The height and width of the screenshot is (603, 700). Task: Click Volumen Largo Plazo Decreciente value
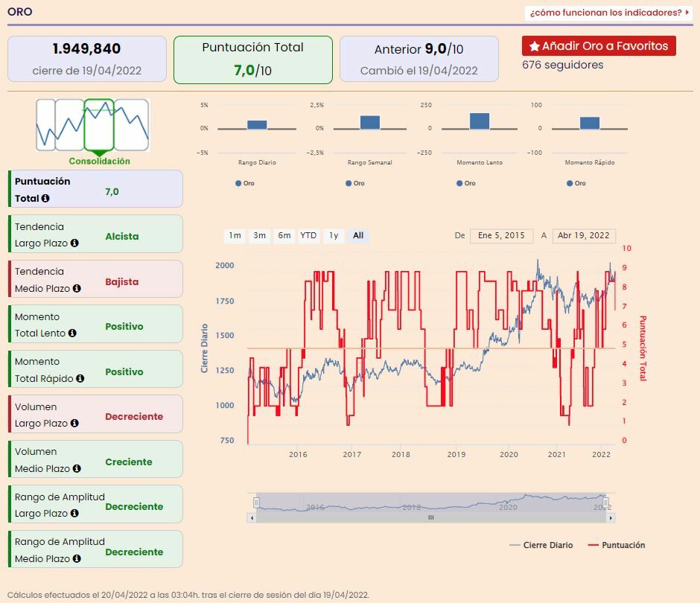coord(134,416)
